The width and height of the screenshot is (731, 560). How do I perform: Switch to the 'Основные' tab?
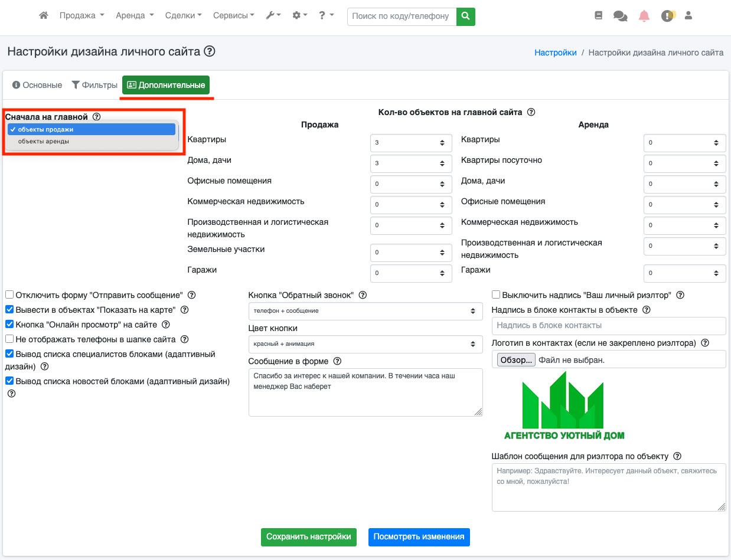tap(37, 85)
